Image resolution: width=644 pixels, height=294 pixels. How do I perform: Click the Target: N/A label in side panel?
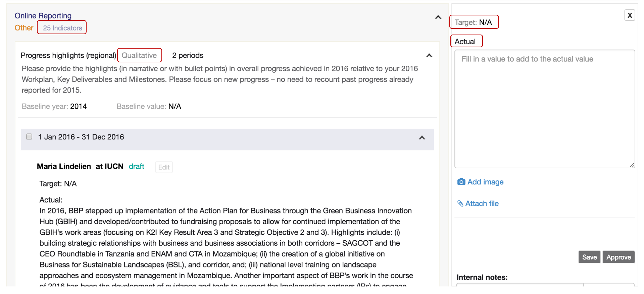(x=473, y=22)
